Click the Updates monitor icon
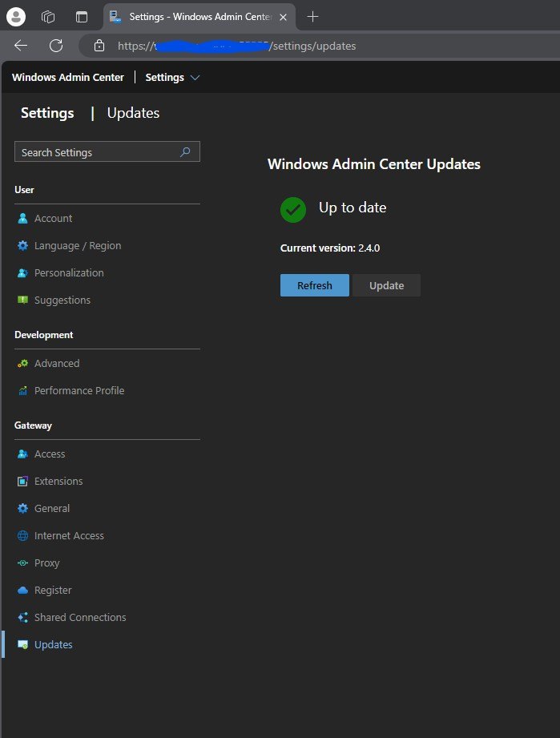 click(x=22, y=645)
